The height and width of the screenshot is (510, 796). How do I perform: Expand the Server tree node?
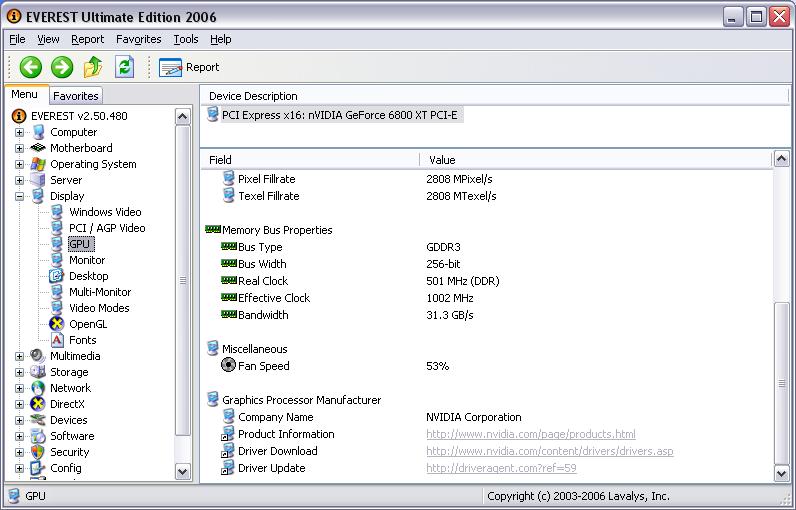pyautogui.click(x=19, y=180)
